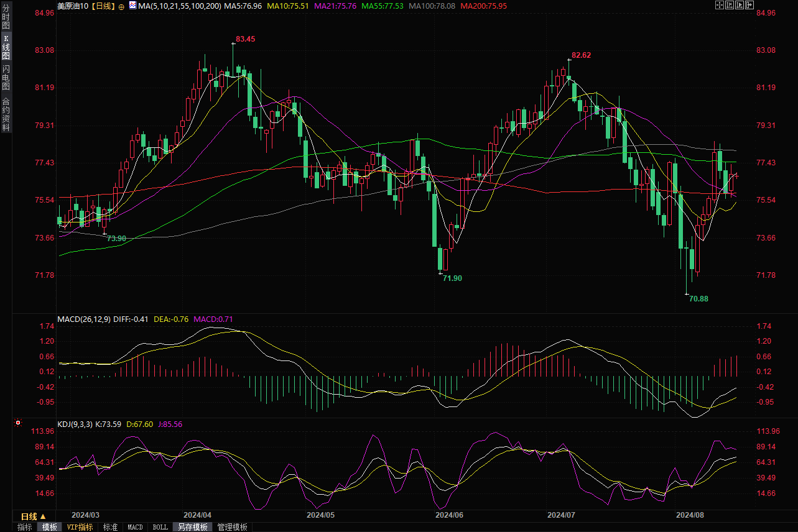The width and height of the screenshot is (798, 532).
Task: Click the MA indicator chart icon
Action: click(x=132, y=6)
